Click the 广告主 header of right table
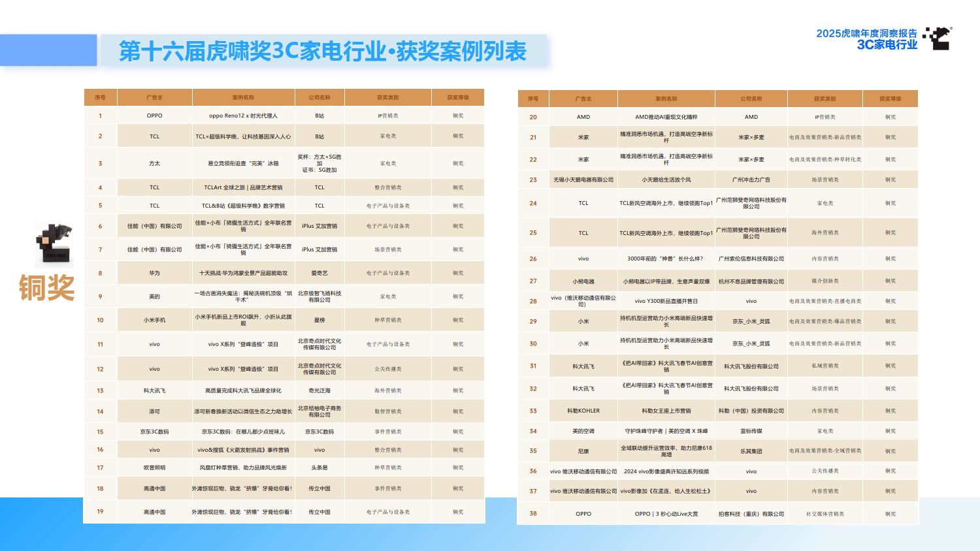 pos(583,98)
